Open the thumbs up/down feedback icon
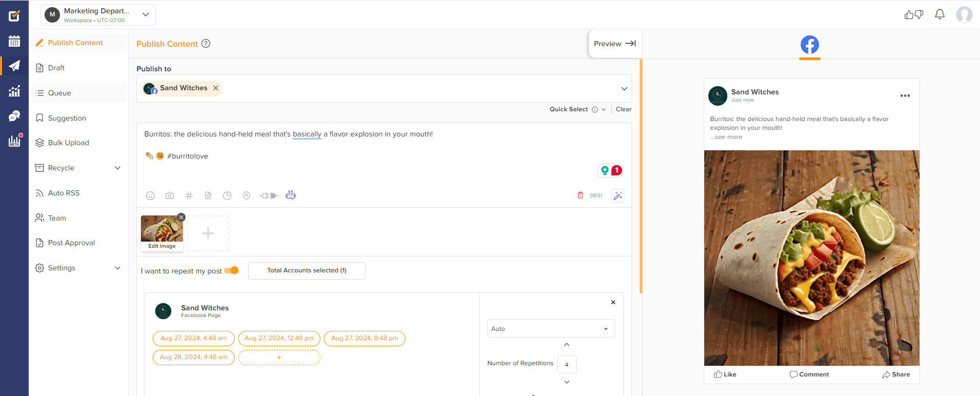 click(x=914, y=14)
